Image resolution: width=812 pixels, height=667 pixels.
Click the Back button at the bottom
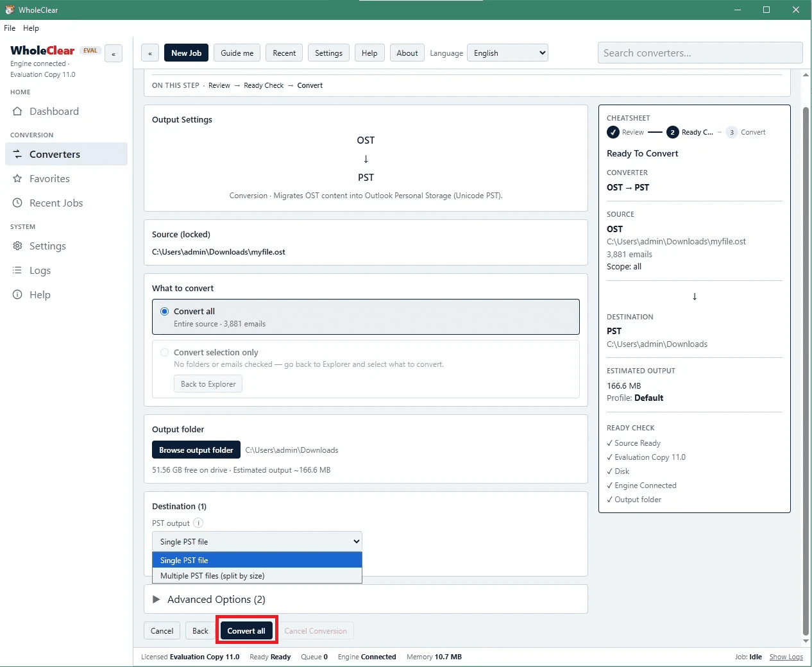(200, 631)
